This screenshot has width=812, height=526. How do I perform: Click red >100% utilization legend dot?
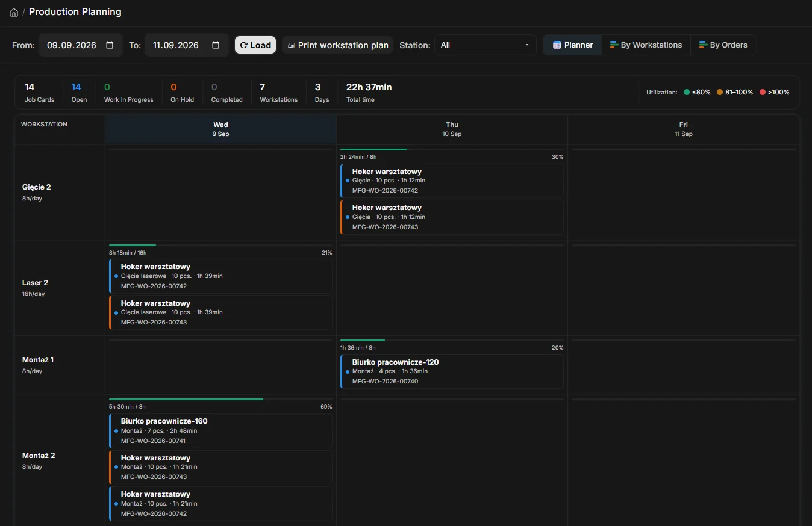click(x=763, y=92)
